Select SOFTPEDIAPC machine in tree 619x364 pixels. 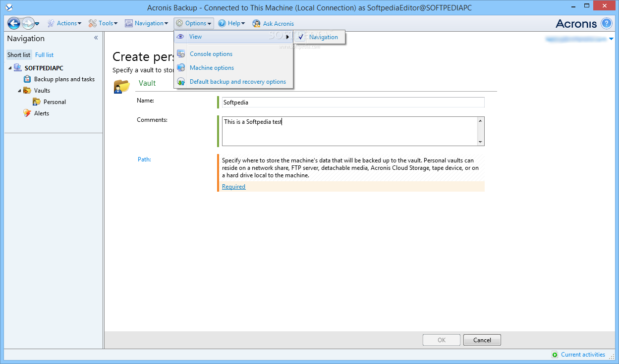(44, 68)
